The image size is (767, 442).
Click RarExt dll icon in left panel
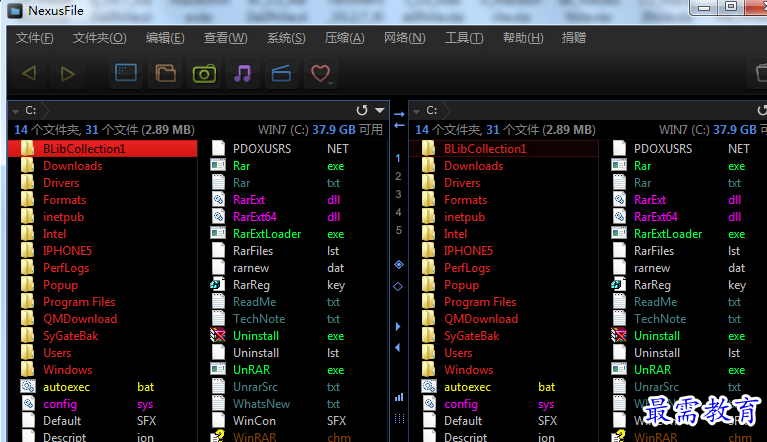coord(218,199)
